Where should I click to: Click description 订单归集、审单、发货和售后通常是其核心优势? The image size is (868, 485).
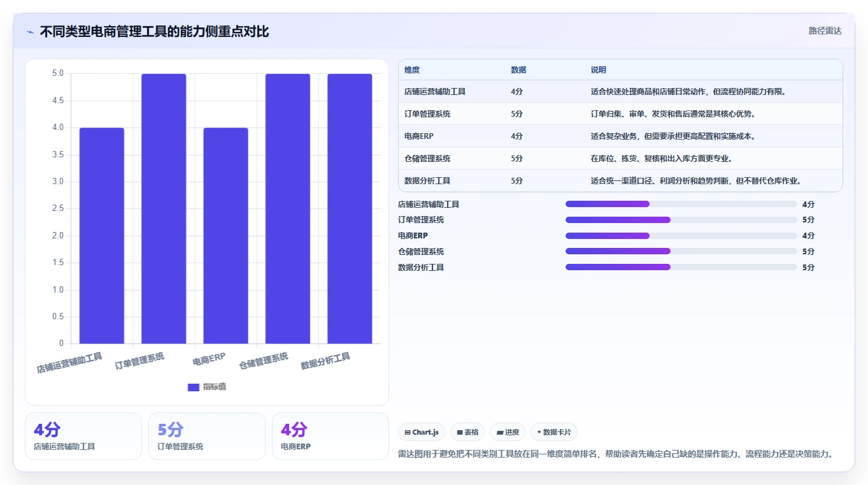[672, 114]
